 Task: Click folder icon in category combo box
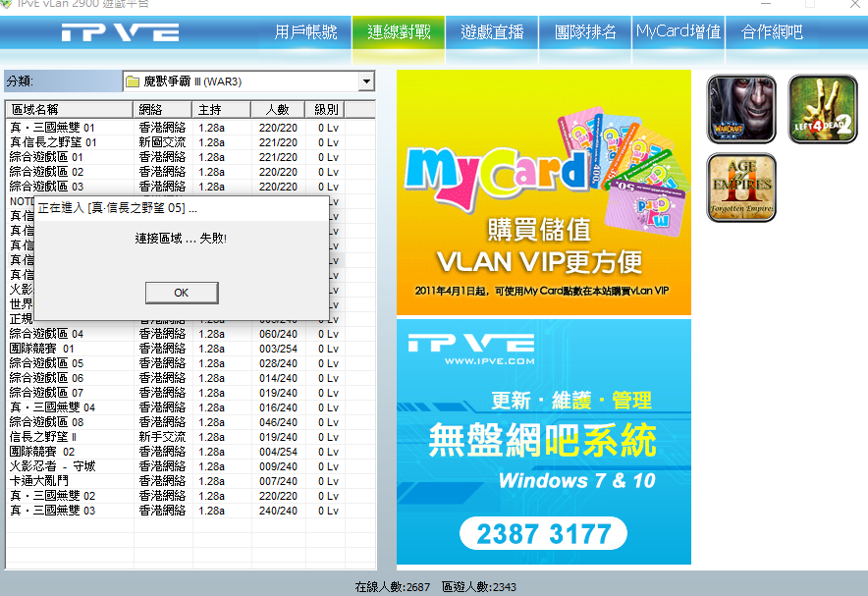[x=133, y=81]
